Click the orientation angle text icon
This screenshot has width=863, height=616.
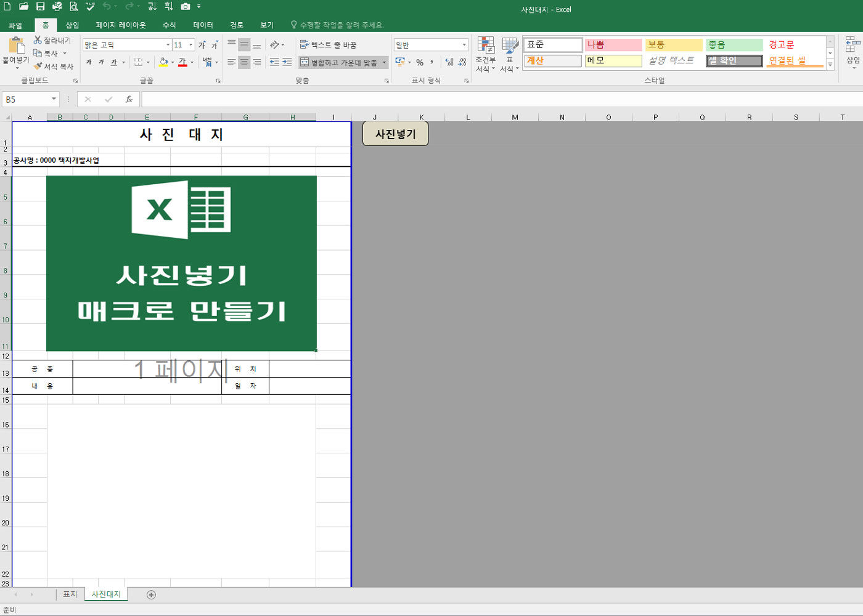(275, 45)
